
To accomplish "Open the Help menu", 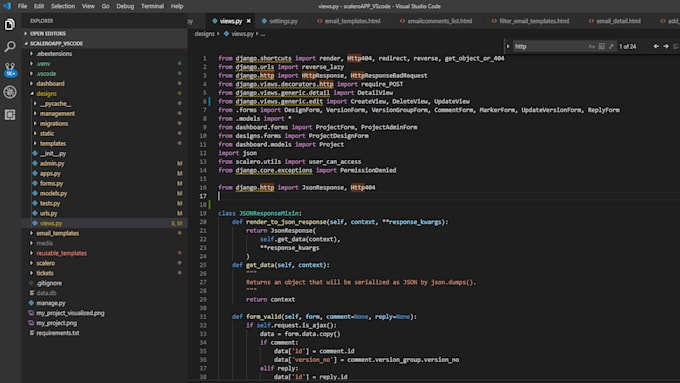I will [x=177, y=6].
